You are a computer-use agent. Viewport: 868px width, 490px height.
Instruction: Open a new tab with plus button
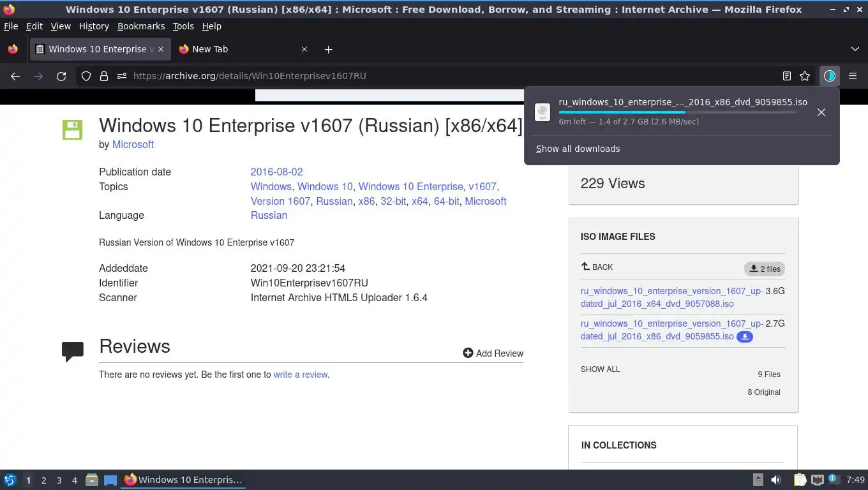pyautogui.click(x=328, y=49)
